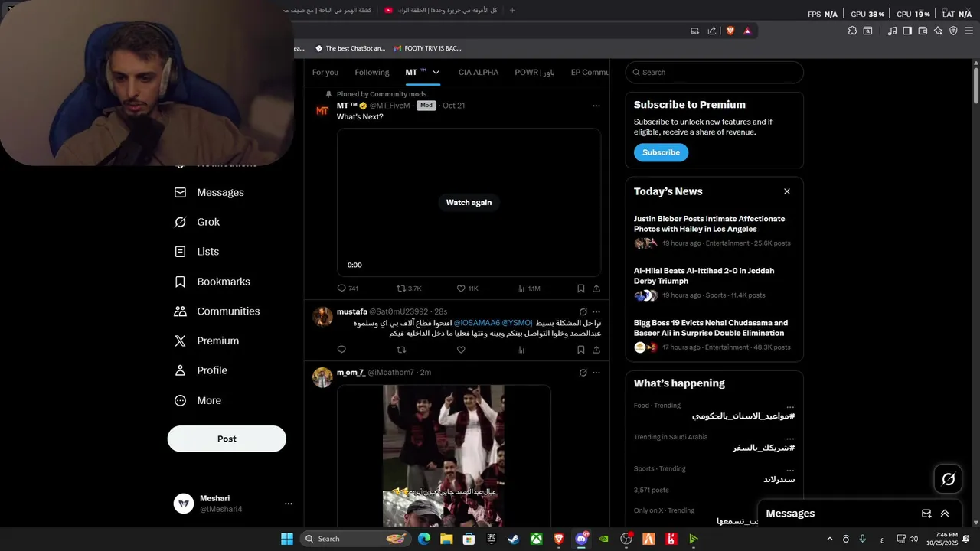The height and width of the screenshot is (551, 980).
Task: Open Brave Shields in address bar
Action: tap(730, 31)
